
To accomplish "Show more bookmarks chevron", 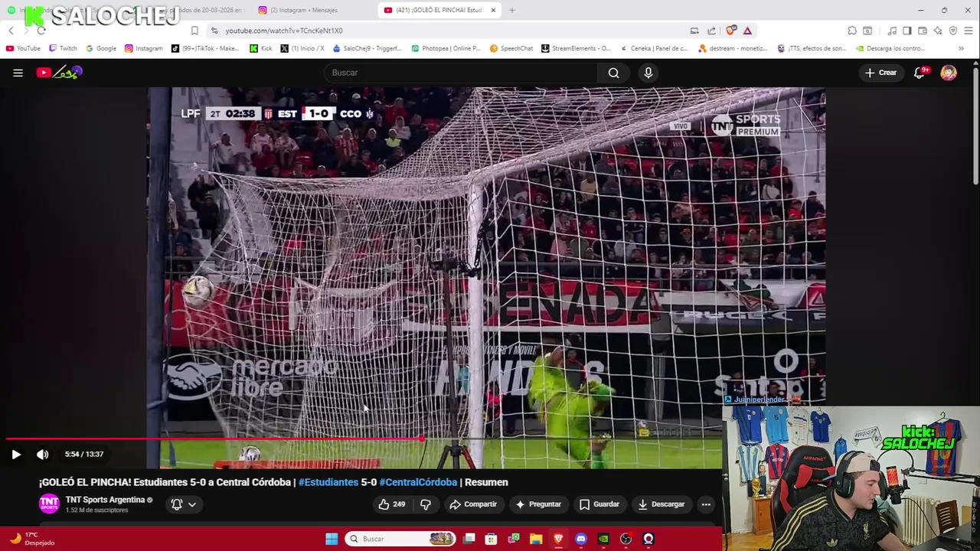I will 961,48.
